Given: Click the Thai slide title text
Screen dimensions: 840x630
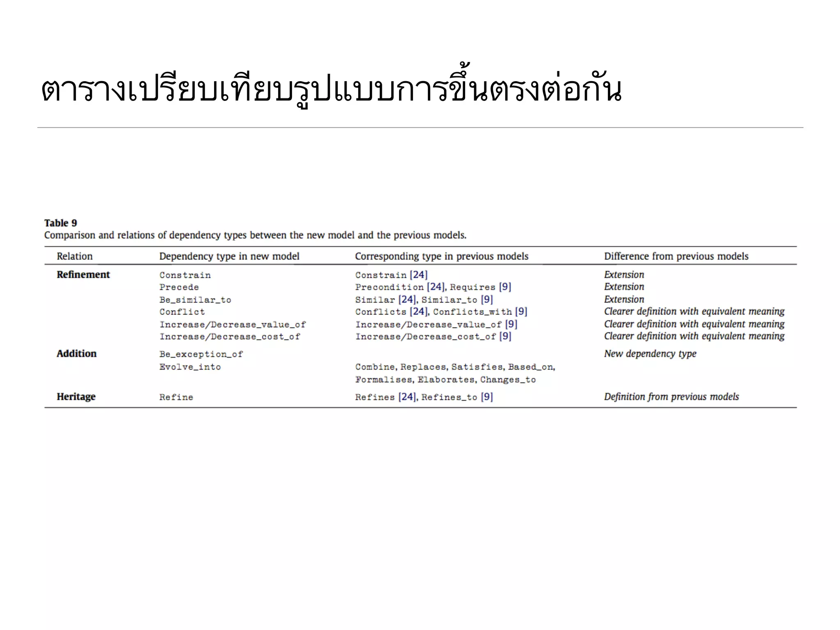Looking at the screenshot, I should pos(331,87).
